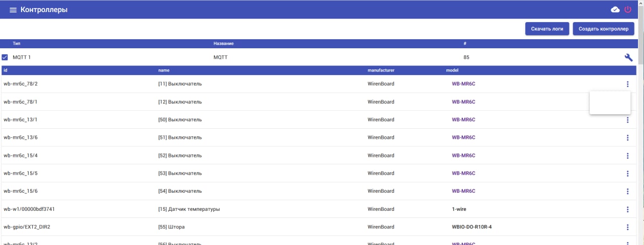Click the name [51] Выключатель

[180, 137]
